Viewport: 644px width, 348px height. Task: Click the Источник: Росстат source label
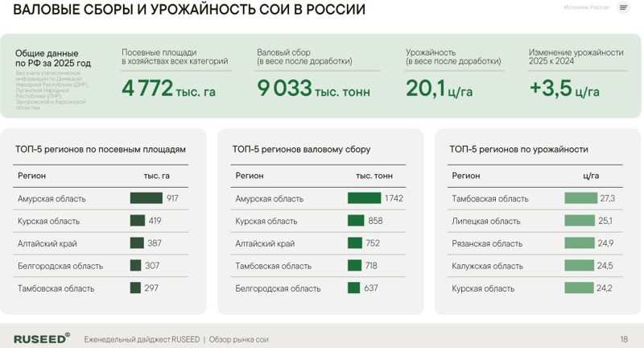(587, 7)
